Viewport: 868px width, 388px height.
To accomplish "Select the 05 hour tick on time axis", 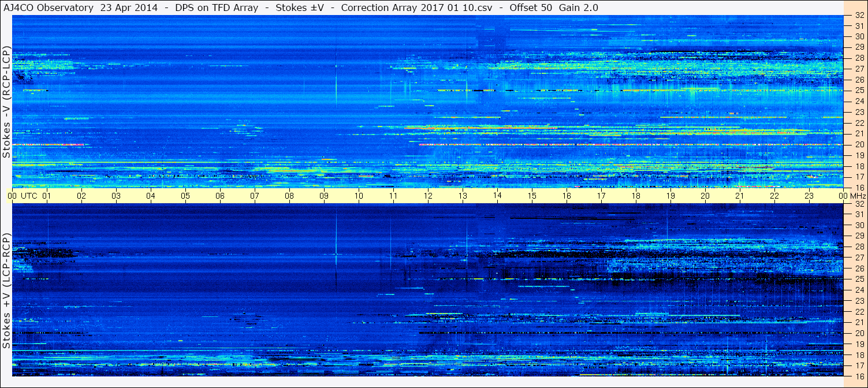I will [x=185, y=196].
